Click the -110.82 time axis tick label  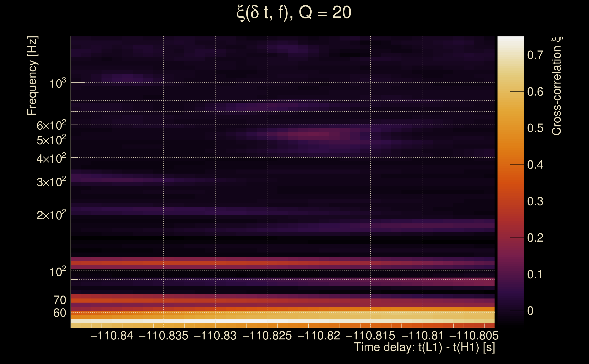[x=319, y=336]
